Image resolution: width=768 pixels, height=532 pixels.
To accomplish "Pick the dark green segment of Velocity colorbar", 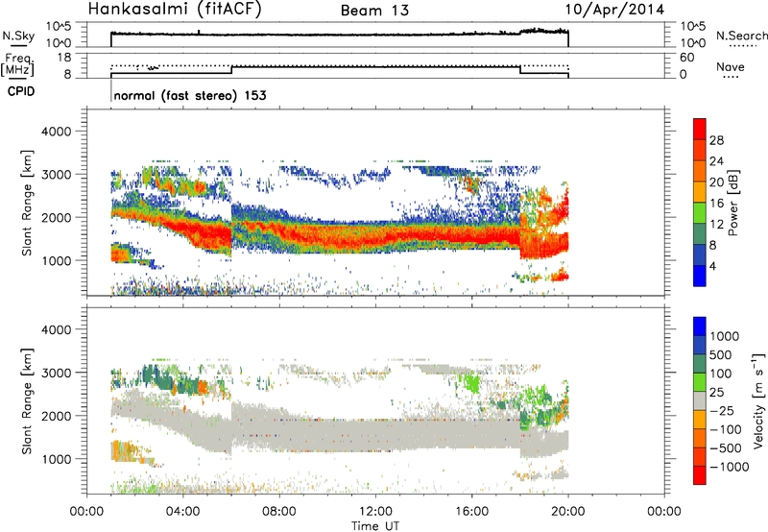I will point(700,364).
